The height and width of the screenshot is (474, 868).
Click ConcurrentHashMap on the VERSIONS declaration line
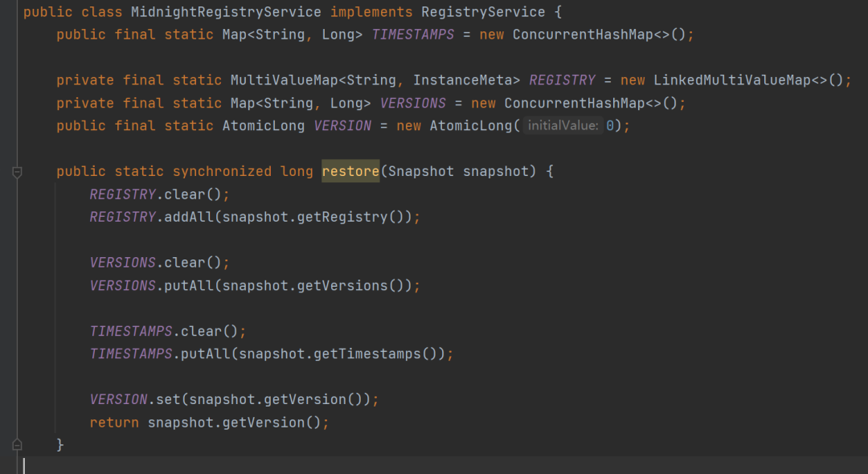[575, 104]
